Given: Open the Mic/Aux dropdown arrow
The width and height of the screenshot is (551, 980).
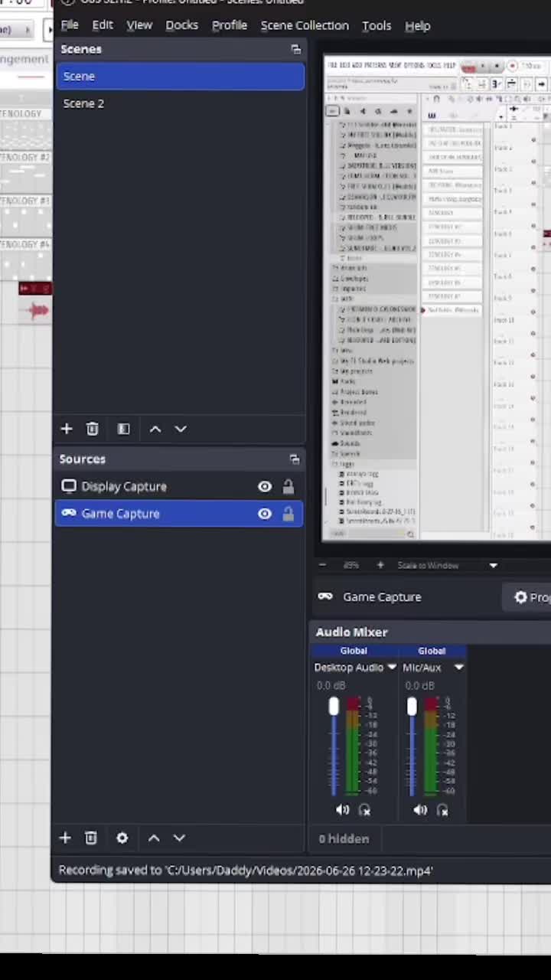Looking at the screenshot, I should pos(459,667).
